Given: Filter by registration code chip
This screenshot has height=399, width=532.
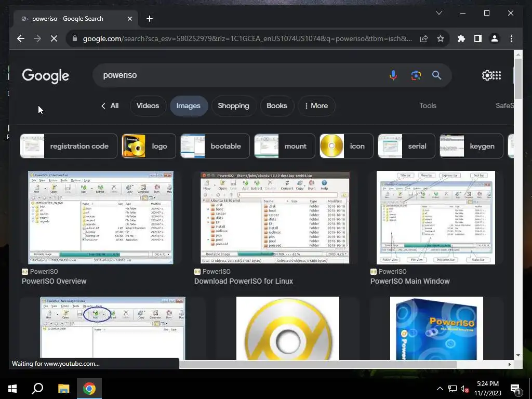Looking at the screenshot, I should pos(69,146).
